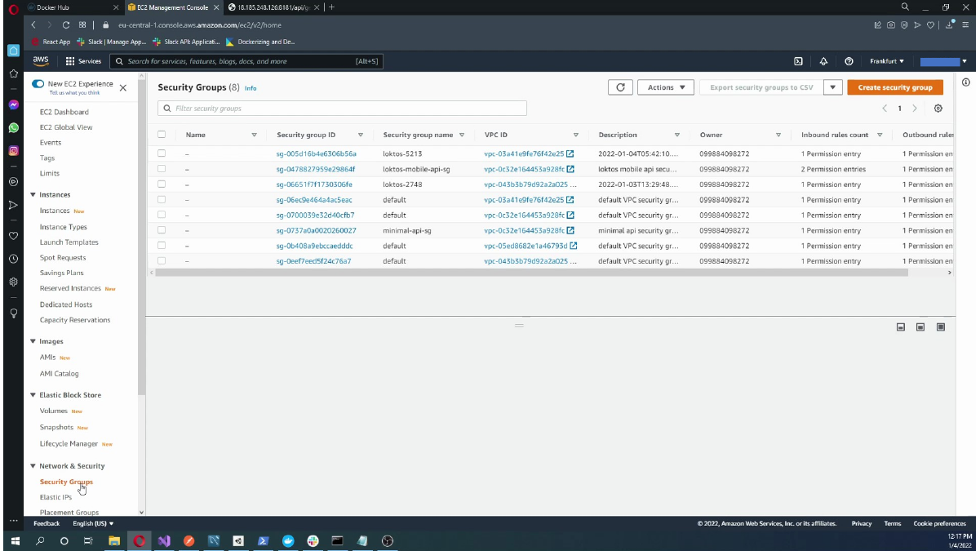The height and width of the screenshot is (551, 980).
Task: Open the AWS notifications bell
Action: click(x=823, y=61)
